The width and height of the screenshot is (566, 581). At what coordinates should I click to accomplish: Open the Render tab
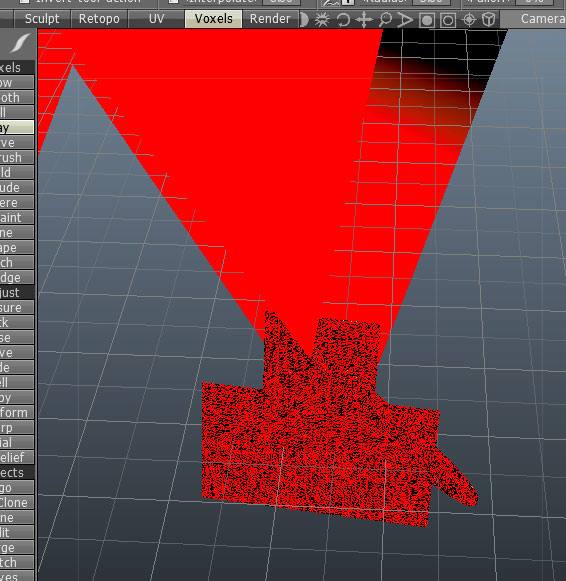pyautogui.click(x=270, y=19)
